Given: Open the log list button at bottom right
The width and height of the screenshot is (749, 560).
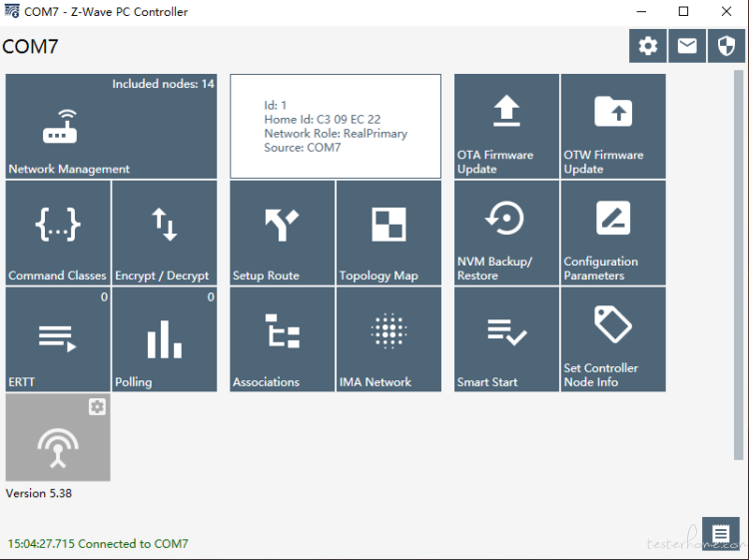Looking at the screenshot, I should pos(721,533).
